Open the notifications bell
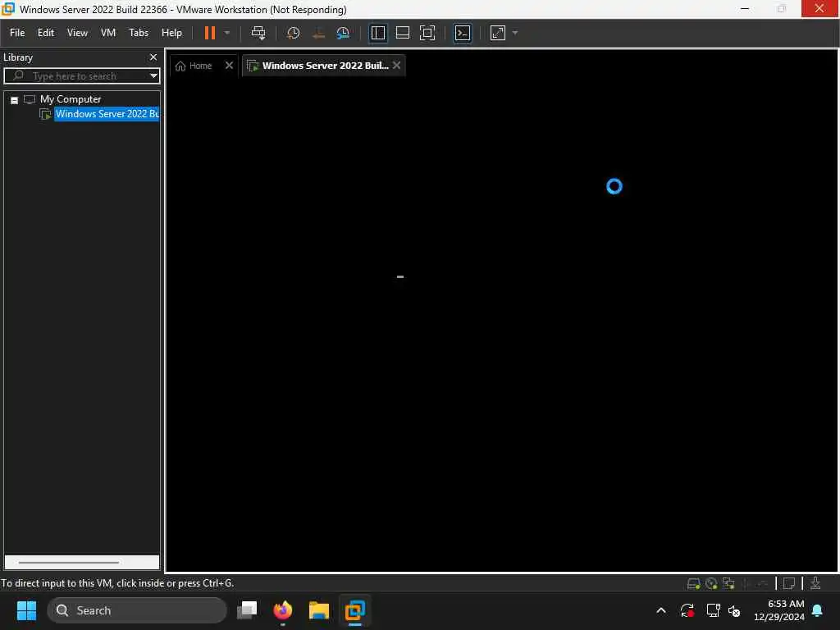Screen dimensions: 840x630 pyautogui.click(x=818, y=610)
